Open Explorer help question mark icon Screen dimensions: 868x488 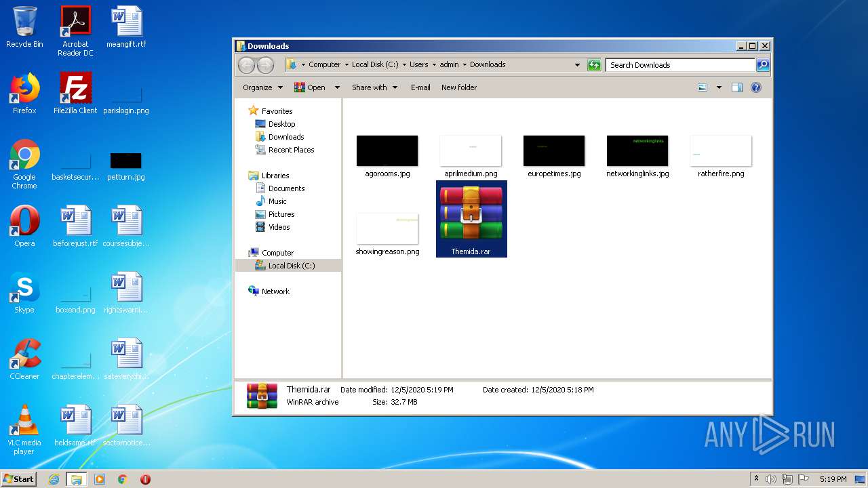point(756,87)
